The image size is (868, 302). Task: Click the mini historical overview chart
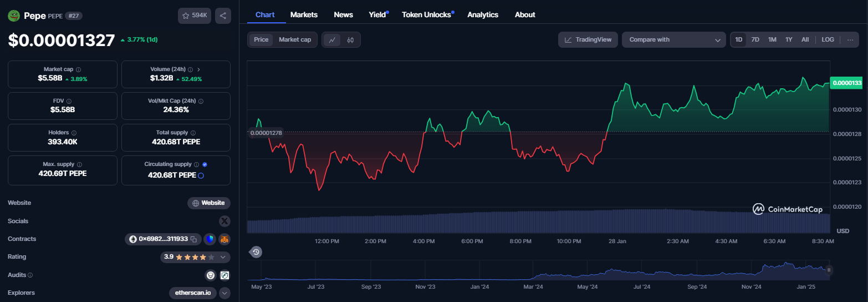click(538, 271)
